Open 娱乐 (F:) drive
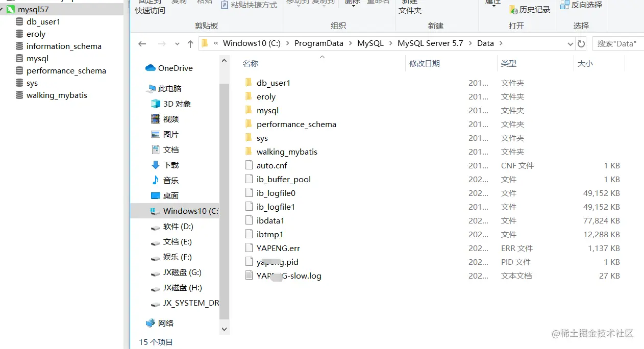This screenshot has height=349, width=644. pos(171,257)
